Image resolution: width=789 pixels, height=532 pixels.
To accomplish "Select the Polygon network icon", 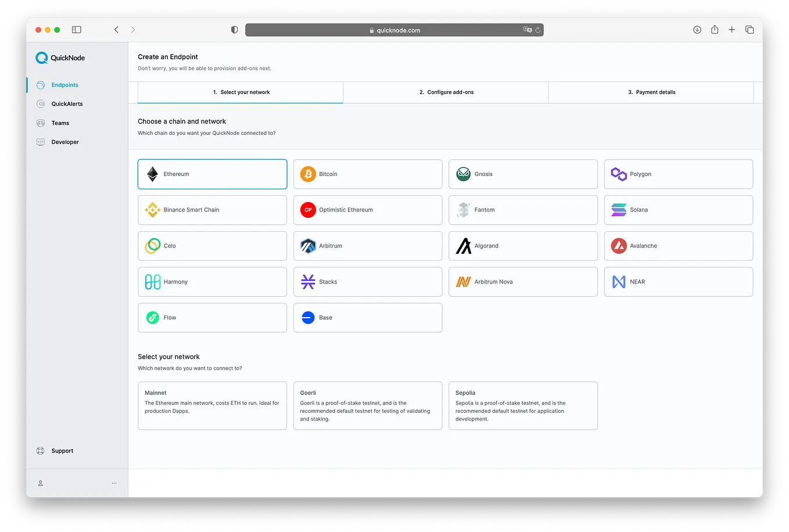I will pos(618,174).
